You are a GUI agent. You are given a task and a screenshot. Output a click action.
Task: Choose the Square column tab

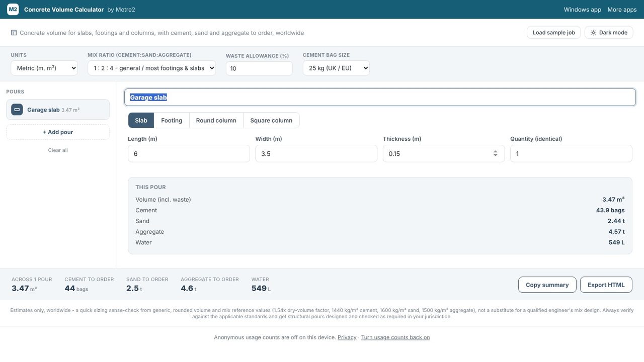[271, 121]
